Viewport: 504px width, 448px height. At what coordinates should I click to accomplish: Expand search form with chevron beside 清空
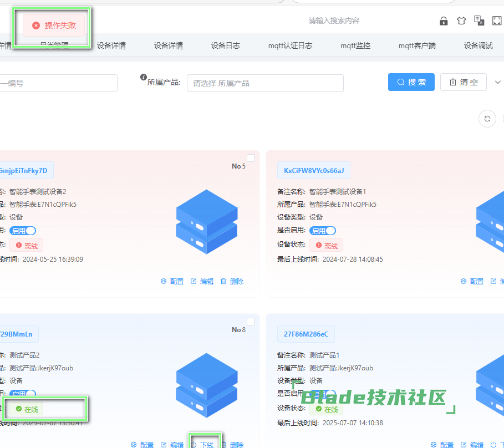pos(497,82)
